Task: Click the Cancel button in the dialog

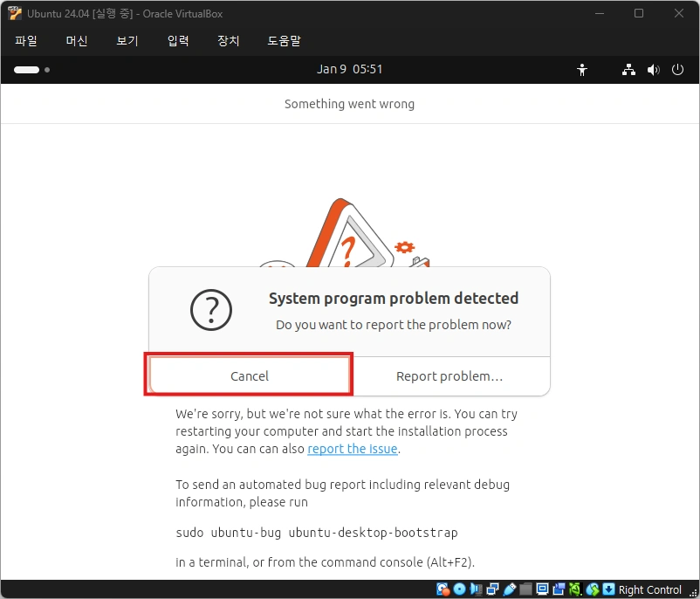Action: 249,375
